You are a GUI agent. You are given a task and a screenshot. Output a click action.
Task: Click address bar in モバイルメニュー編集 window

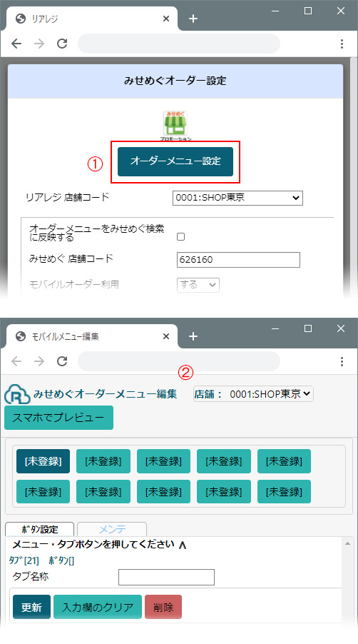179,361
